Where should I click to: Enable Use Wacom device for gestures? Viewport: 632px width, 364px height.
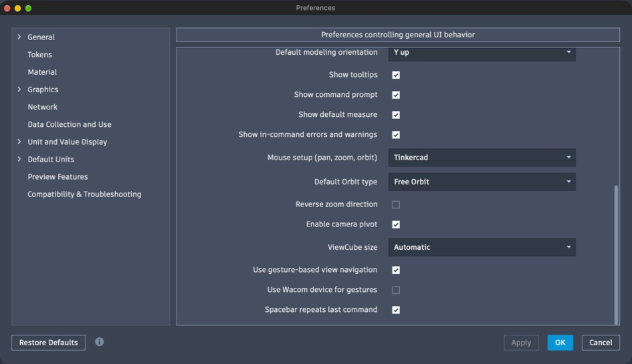[396, 290]
